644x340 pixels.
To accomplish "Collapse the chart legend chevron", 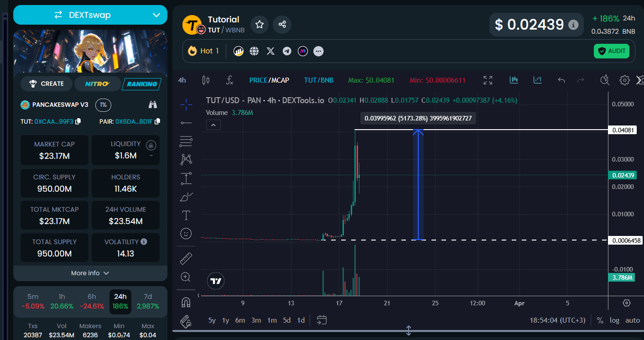I will pyautogui.click(x=213, y=125).
